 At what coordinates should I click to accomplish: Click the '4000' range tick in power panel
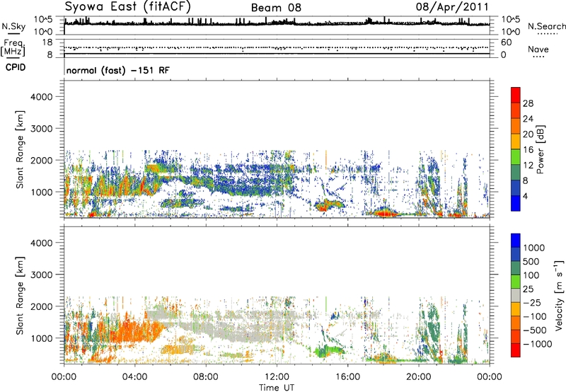pyautogui.click(x=41, y=97)
